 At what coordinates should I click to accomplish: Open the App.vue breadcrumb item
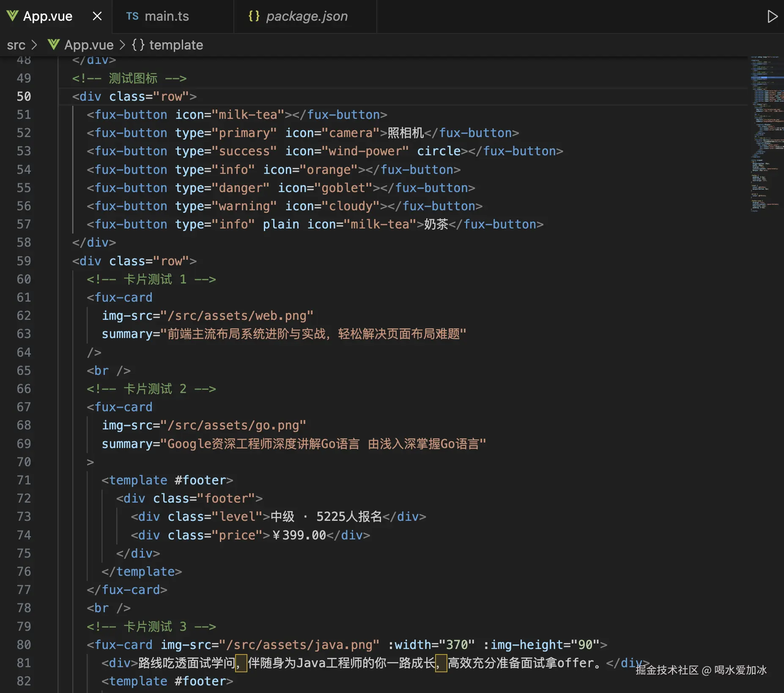point(89,45)
